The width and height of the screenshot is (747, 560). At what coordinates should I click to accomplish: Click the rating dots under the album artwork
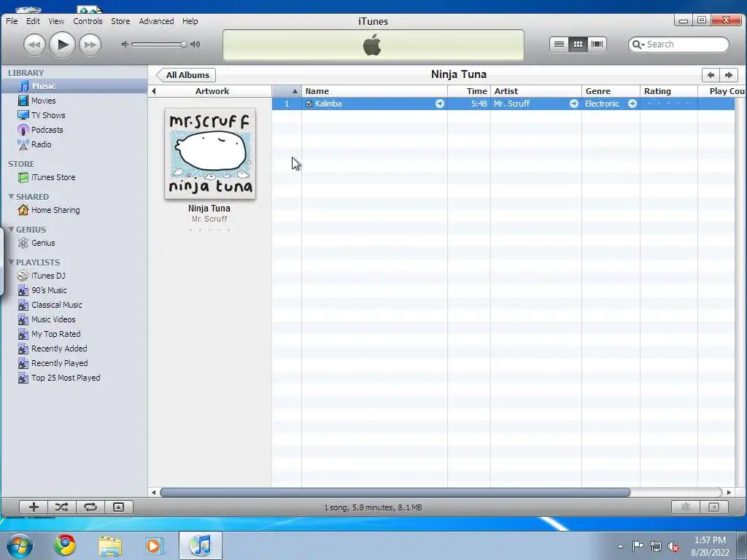209,230
